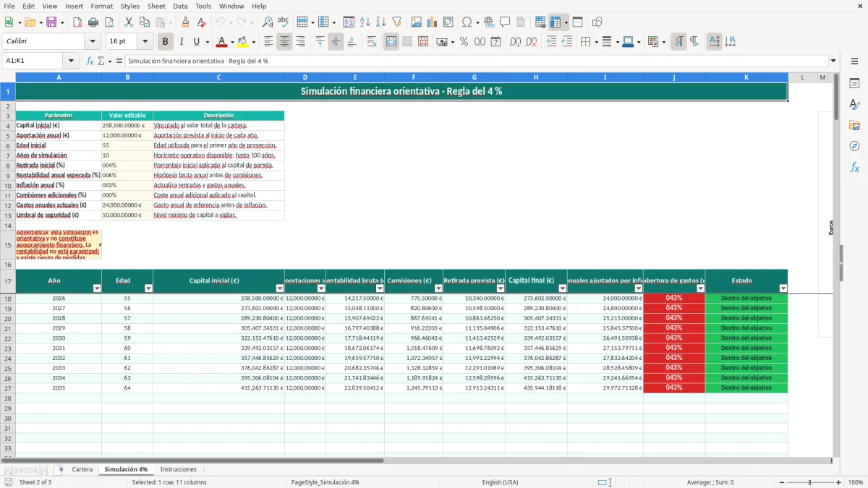Image resolution: width=868 pixels, height=488 pixels.
Task: Open the Function Wizard fx button
Action: [90, 61]
